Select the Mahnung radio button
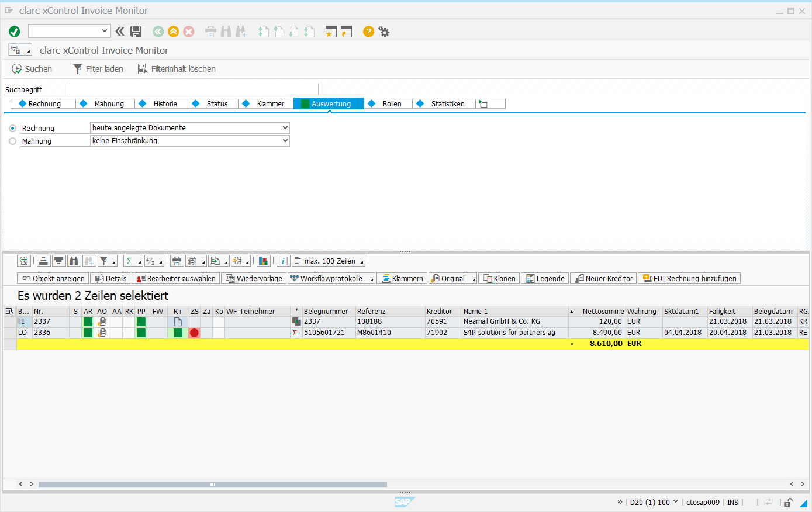 click(x=13, y=141)
